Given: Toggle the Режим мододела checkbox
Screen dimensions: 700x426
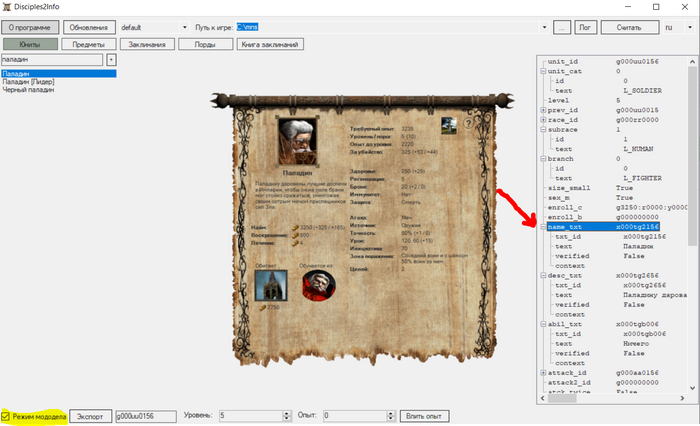Looking at the screenshot, I should (x=7, y=415).
